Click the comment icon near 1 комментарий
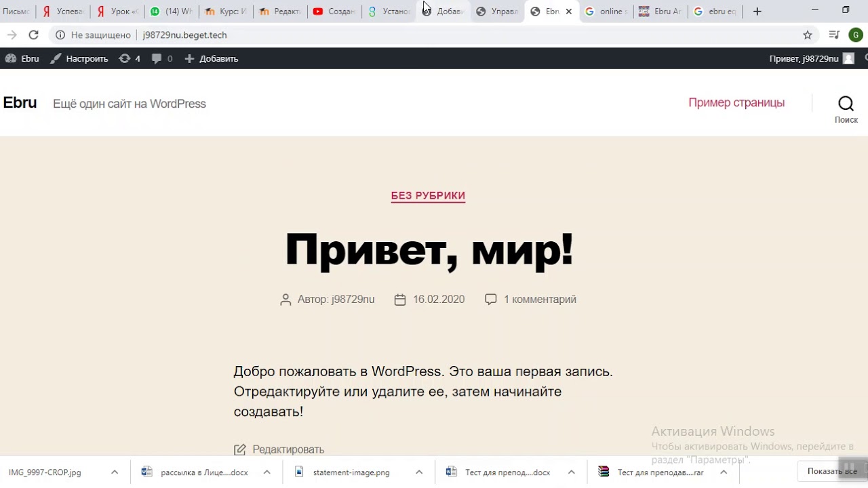Viewport: 868px width, 488px height. click(x=491, y=299)
